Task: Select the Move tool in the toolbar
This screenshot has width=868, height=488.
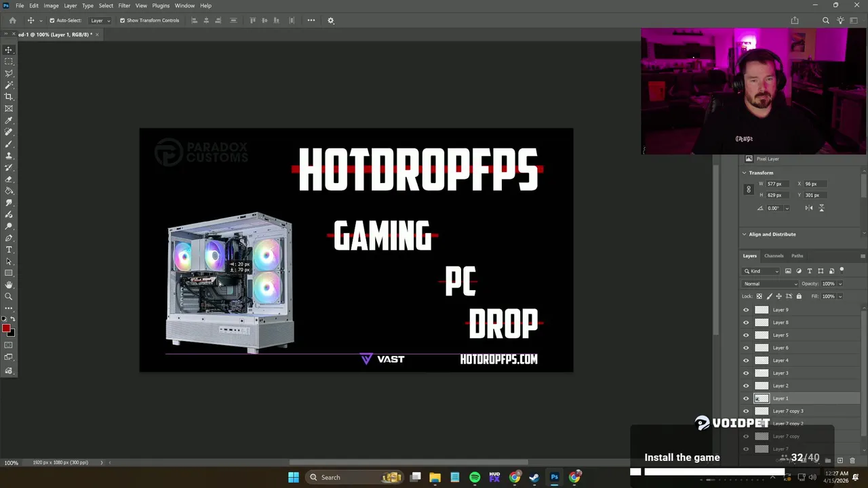Action: pyautogui.click(x=9, y=49)
